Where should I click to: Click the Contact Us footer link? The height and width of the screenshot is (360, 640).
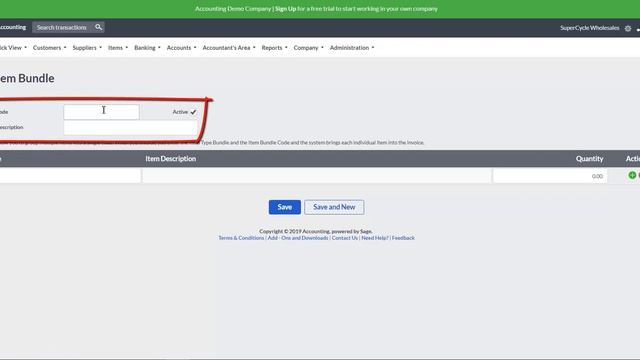344,238
